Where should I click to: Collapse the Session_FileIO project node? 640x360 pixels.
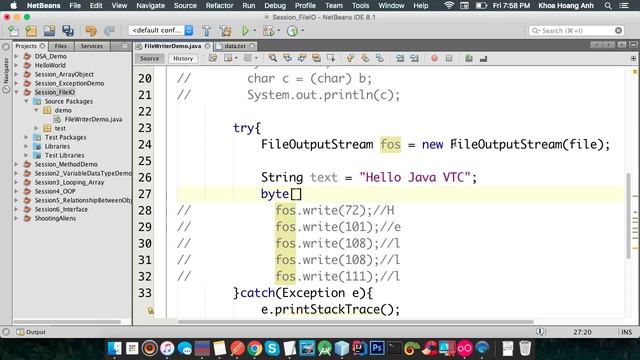point(17,92)
